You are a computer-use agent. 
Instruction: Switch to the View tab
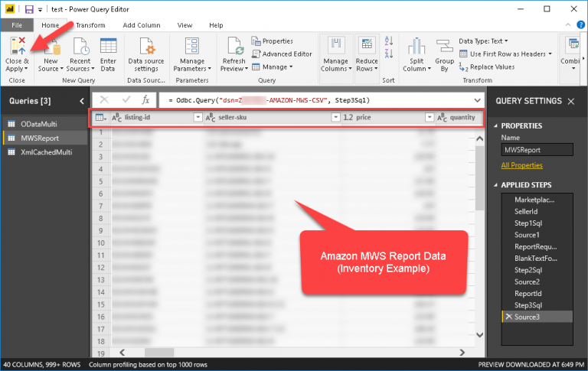[x=185, y=25]
